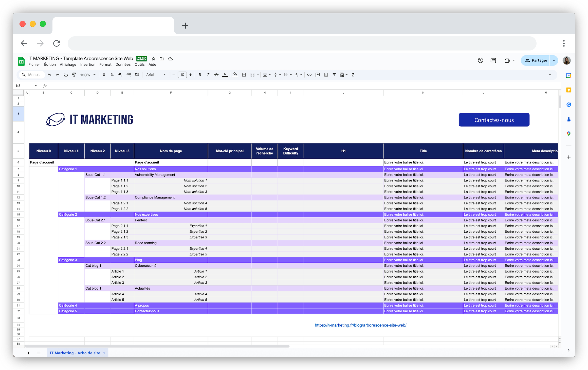Viewport: 588px width, 370px height.
Task: Open the it-marketing.fr arborescence link
Action: click(360, 325)
